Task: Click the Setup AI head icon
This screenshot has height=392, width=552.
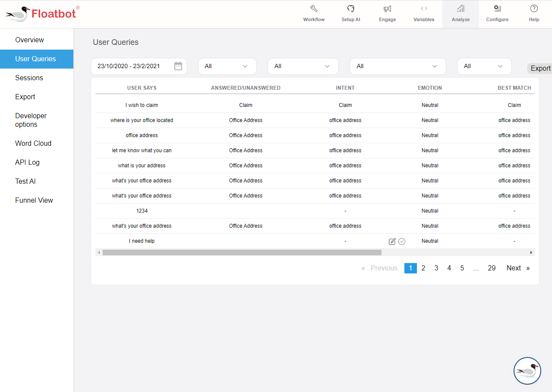Action: click(x=350, y=9)
